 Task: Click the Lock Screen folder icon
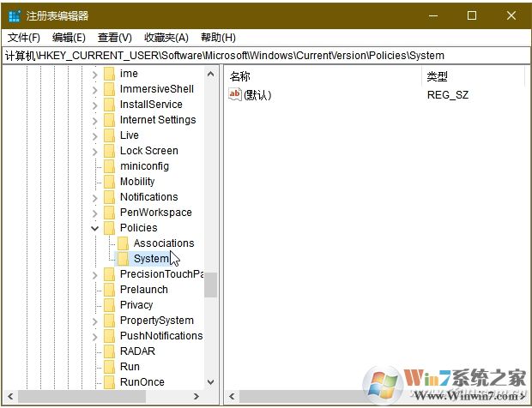[109, 151]
